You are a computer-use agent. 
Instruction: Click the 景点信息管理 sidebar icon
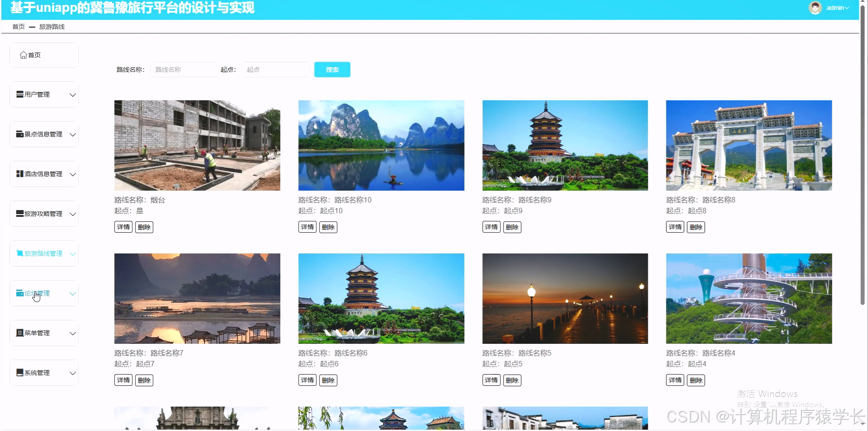[20, 134]
